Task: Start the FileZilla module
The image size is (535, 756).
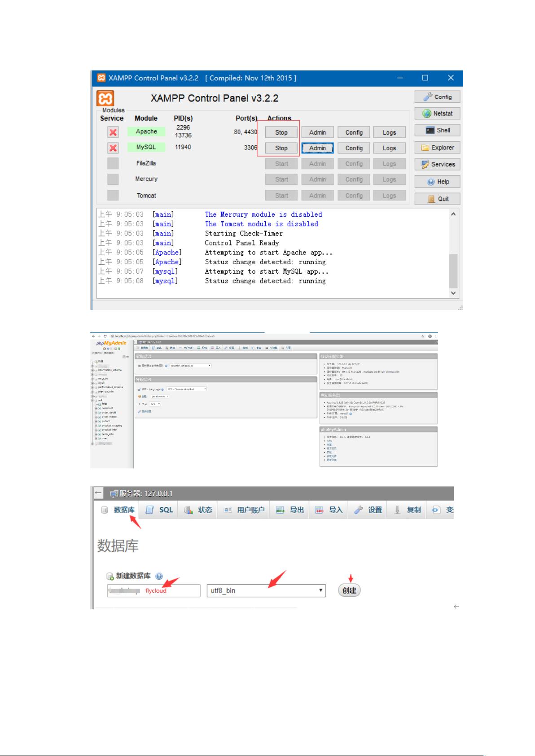Action: (281, 164)
